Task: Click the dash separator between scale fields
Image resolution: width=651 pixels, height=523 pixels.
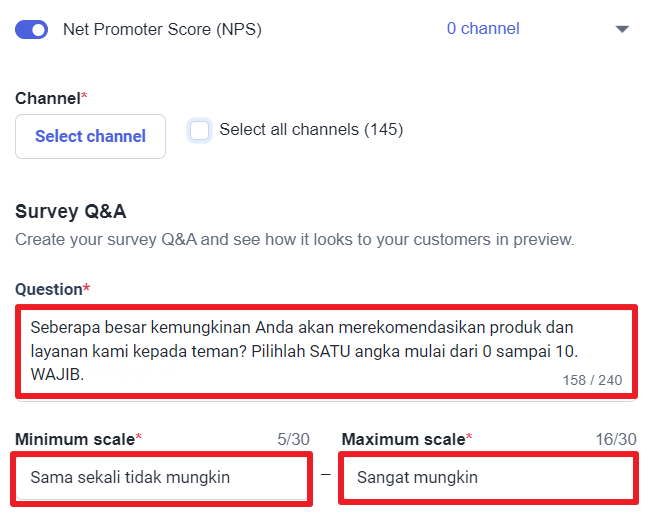Action: pos(325,472)
